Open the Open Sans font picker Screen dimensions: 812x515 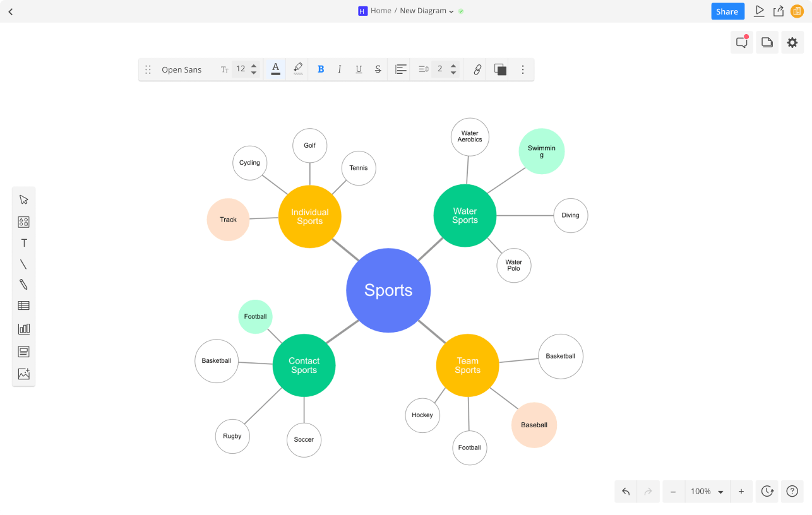click(x=182, y=69)
